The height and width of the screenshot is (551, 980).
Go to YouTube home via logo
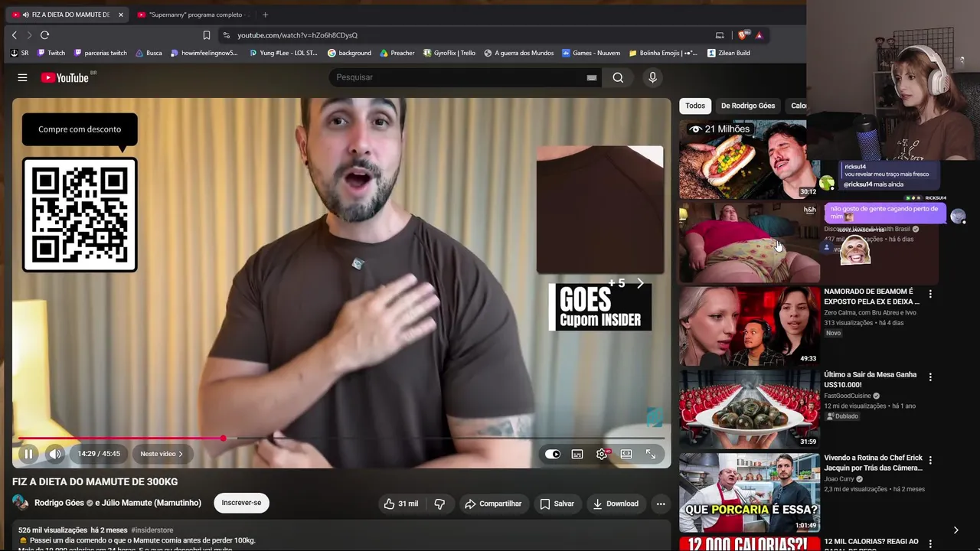[x=65, y=77]
